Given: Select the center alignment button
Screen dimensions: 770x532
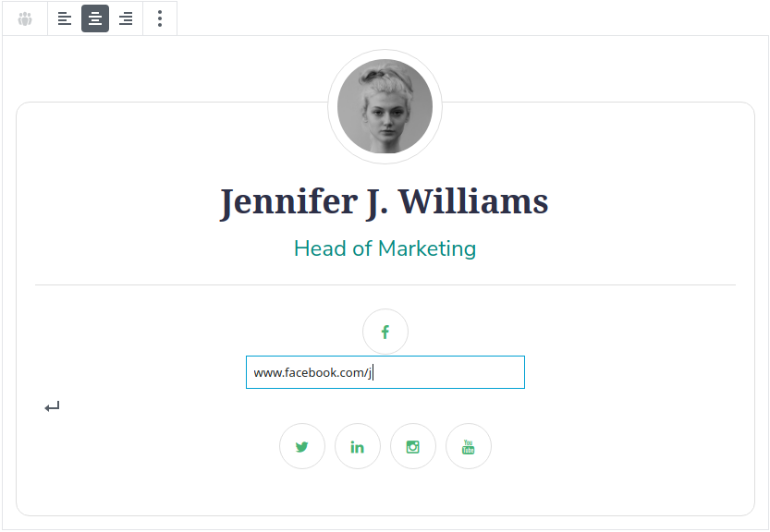Looking at the screenshot, I should [95, 18].
